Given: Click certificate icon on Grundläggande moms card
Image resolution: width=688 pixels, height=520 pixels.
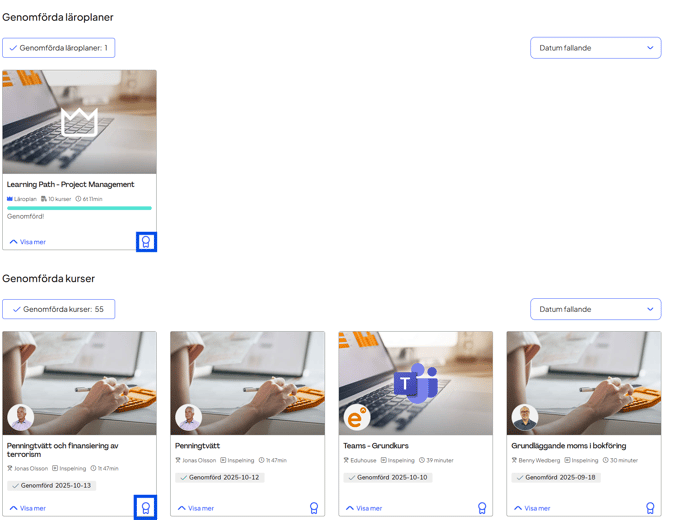Looking at the screenshot, I should coord(650,508).
